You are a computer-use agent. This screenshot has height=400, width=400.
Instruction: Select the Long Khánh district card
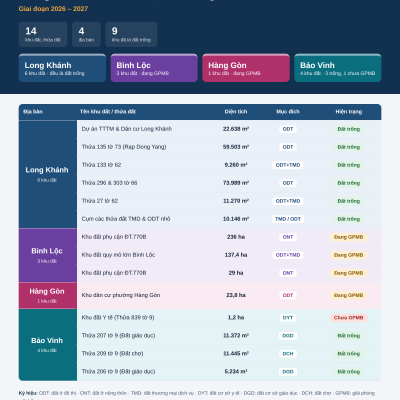click(62, 68)
